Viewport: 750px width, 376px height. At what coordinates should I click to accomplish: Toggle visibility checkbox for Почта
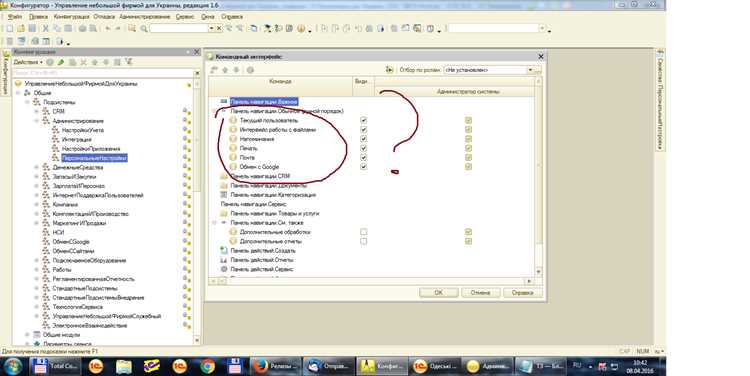[x=364, y=157]
